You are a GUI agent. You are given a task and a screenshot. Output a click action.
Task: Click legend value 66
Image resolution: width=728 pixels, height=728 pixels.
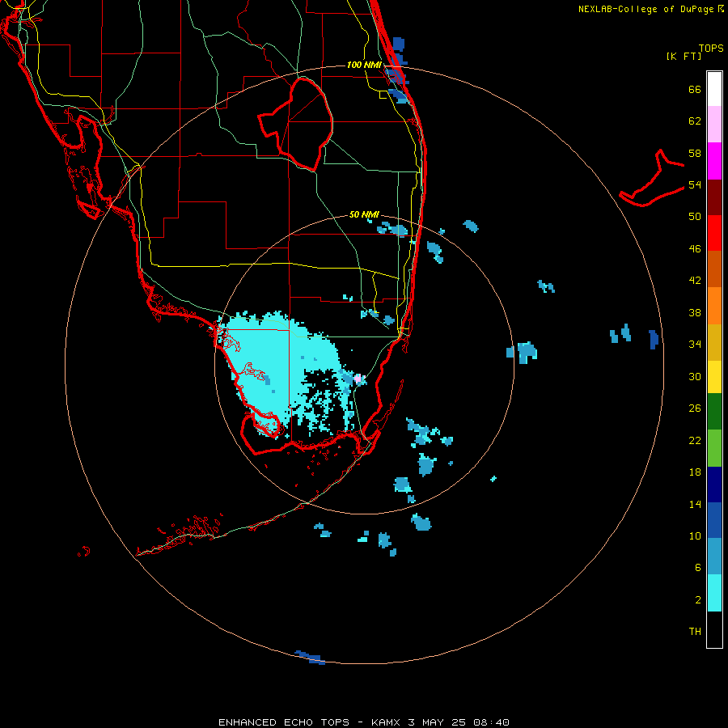(x=695, y=89)
